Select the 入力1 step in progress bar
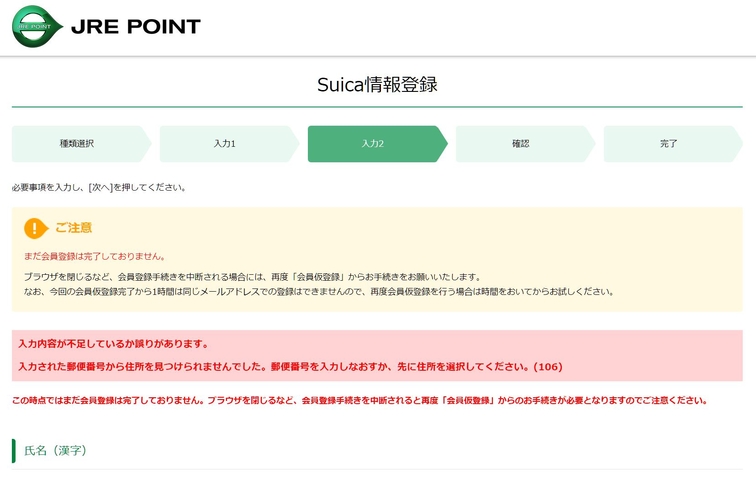The height and width of the screenshot is (480, 756). [x=230, y=144]
